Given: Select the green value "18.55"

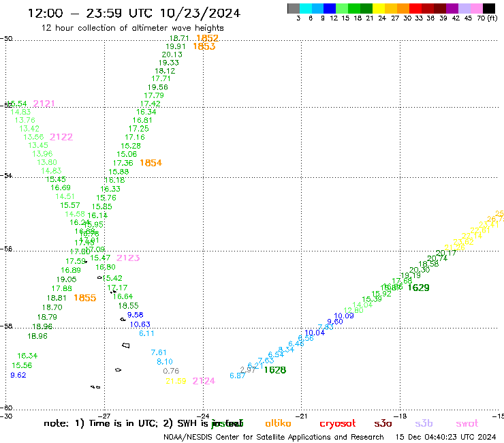Looking at the screenshot, I should click(x=129, y=305).
